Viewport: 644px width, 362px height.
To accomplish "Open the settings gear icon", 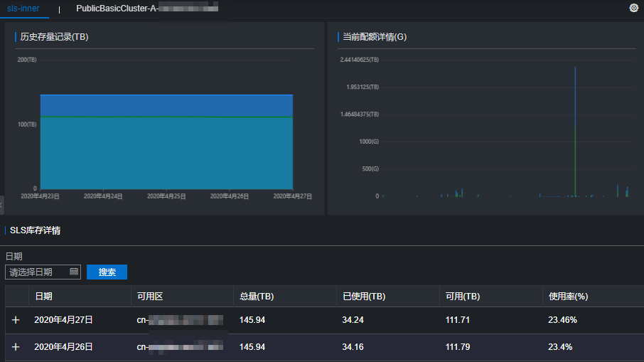I will (x=634, y=9).
